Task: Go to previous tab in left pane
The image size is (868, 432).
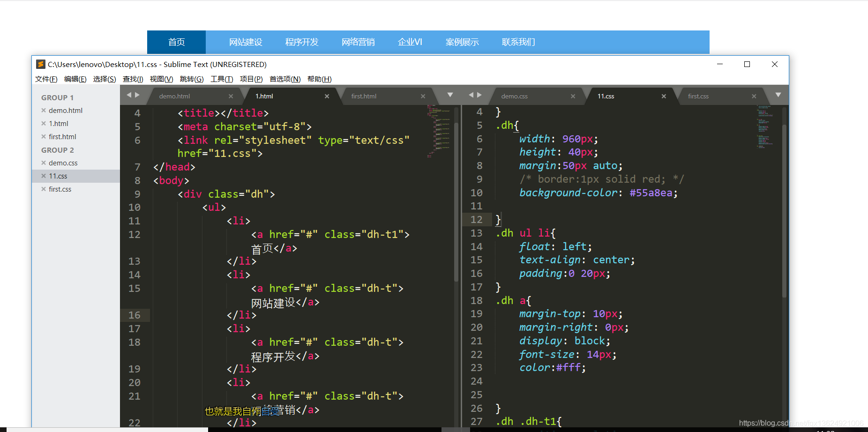Action: (x=129, y=95)
